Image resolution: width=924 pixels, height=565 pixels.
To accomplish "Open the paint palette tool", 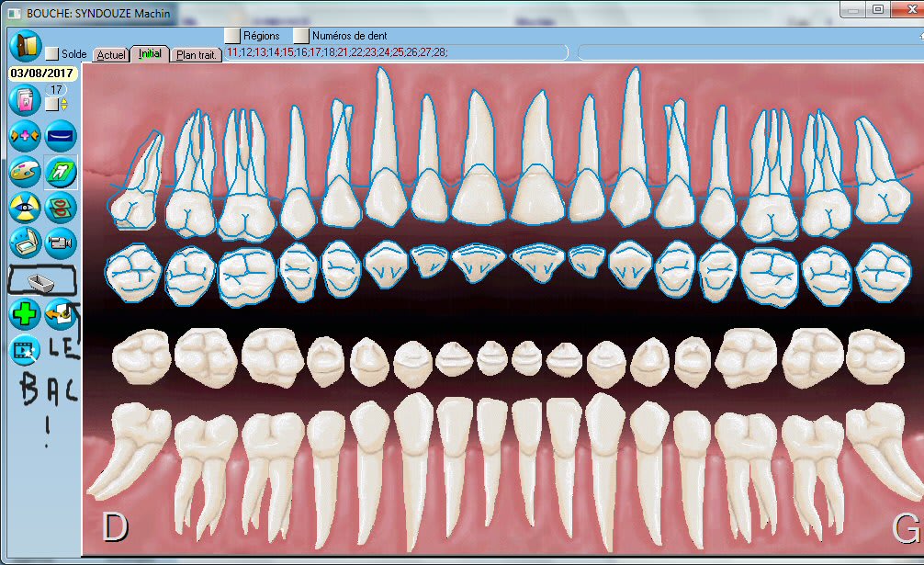I will coord(25,171).
